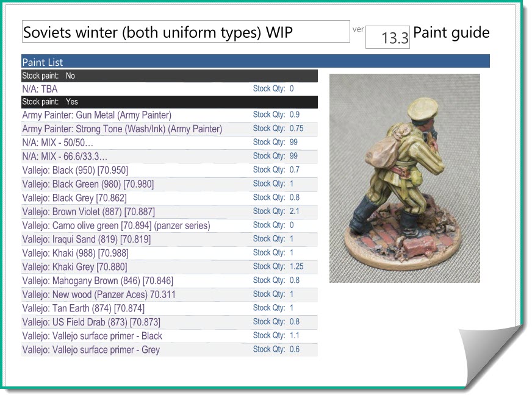Open Vallejo: Camo olive green entry
This screenshot has height=398, width=532.
(x=116, y=226)
